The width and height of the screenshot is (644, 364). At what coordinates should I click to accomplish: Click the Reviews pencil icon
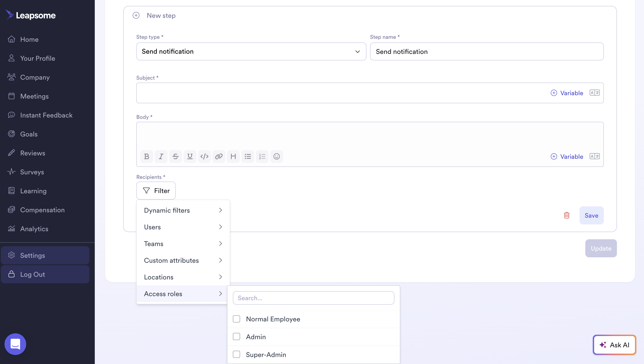(12, 153)
